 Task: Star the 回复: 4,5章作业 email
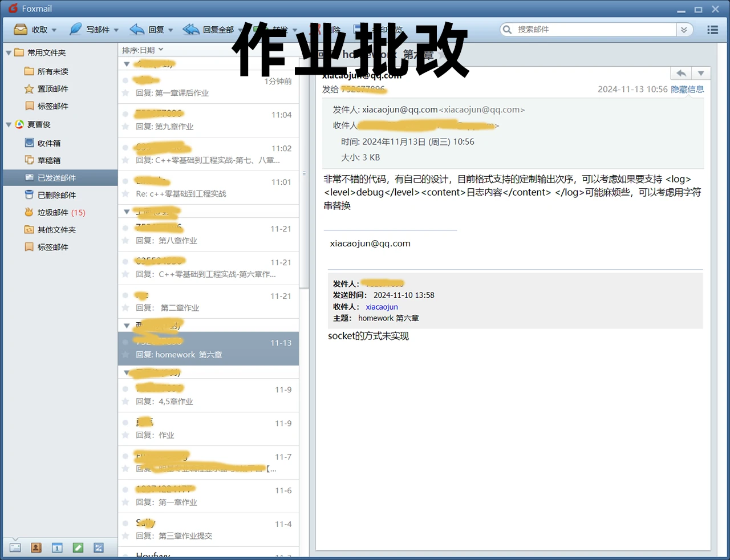pyautogui.click(x=125, y=401)
